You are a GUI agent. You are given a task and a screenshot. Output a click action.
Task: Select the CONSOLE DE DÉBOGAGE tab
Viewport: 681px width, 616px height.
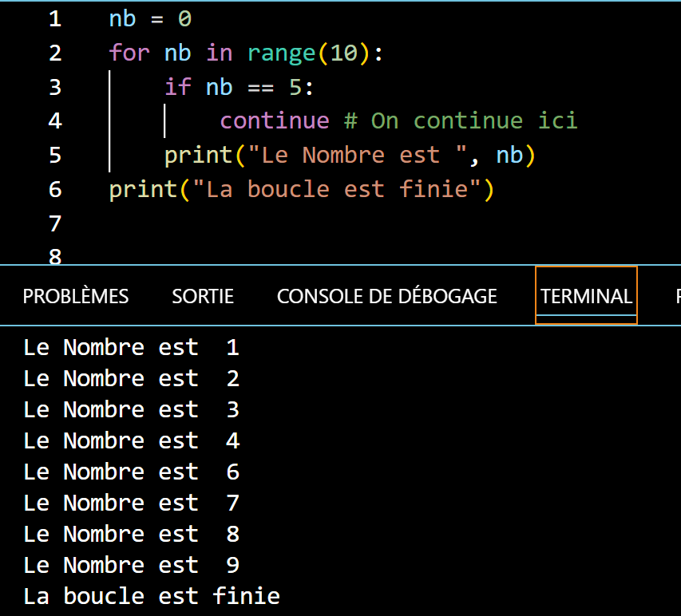coord(386,297)
